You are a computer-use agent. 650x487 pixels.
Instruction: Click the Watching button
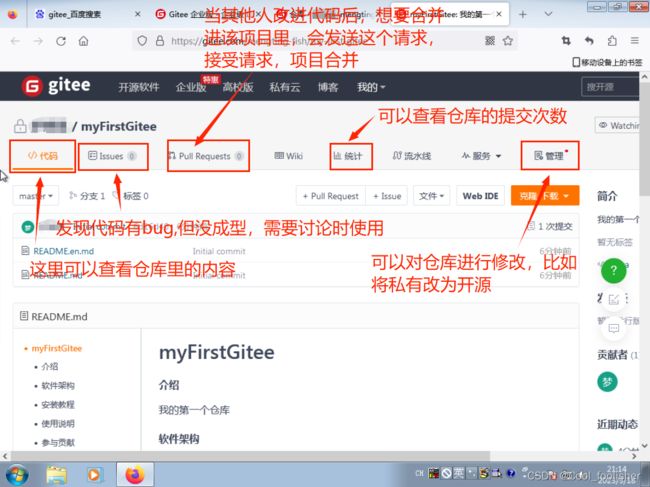(x=617, y=125)
